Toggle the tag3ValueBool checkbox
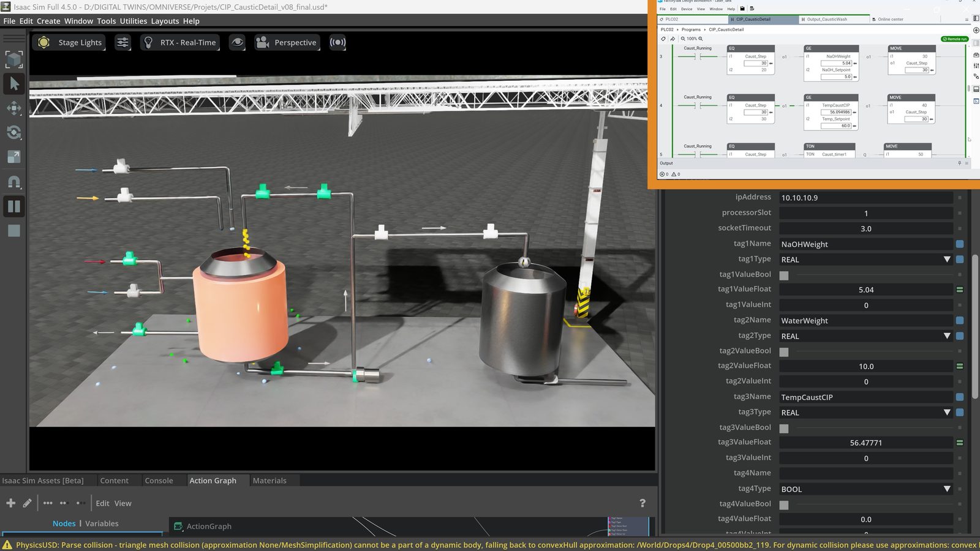 pyautogui.click(x=784, y=429)
